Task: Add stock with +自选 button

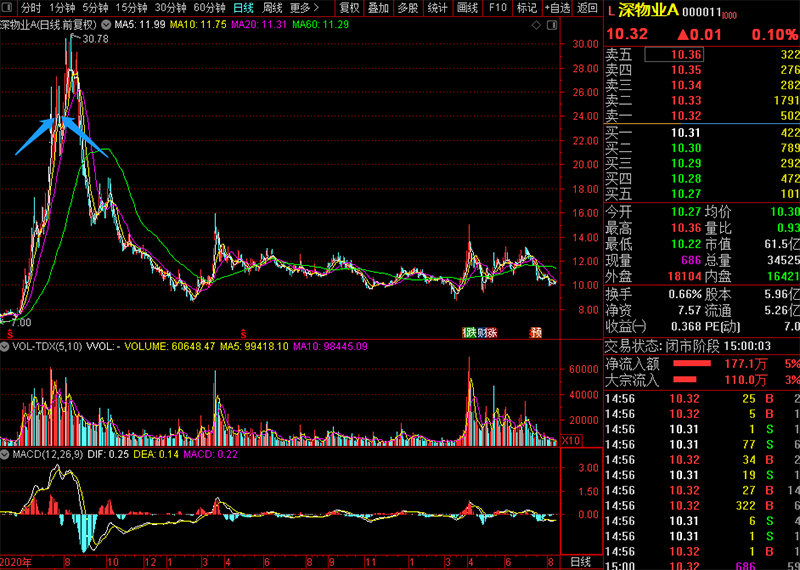Action: [x=557, y=8]
